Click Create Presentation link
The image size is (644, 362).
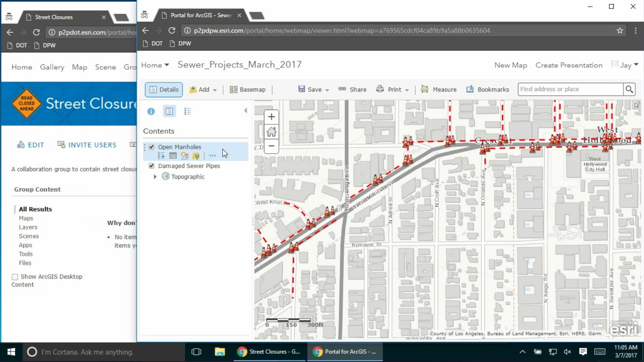click(569, 65)
